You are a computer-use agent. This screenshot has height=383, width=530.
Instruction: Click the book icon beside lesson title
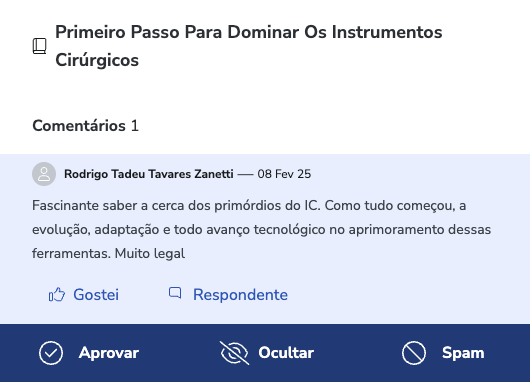coord(39,46)
